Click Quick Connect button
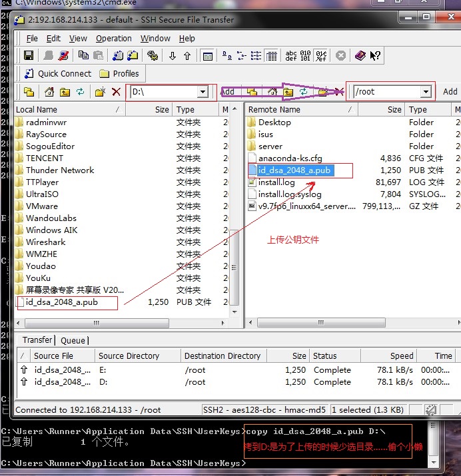 pos(58,74)
